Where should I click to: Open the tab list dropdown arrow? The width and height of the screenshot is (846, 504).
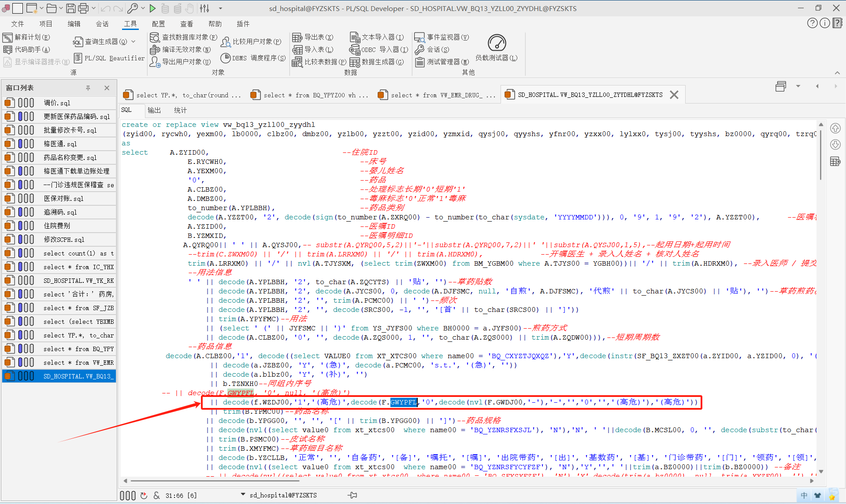(798, 86)
